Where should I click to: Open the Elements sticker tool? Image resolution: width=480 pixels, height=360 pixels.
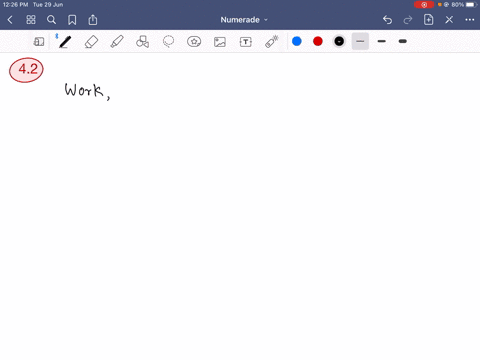194,42
